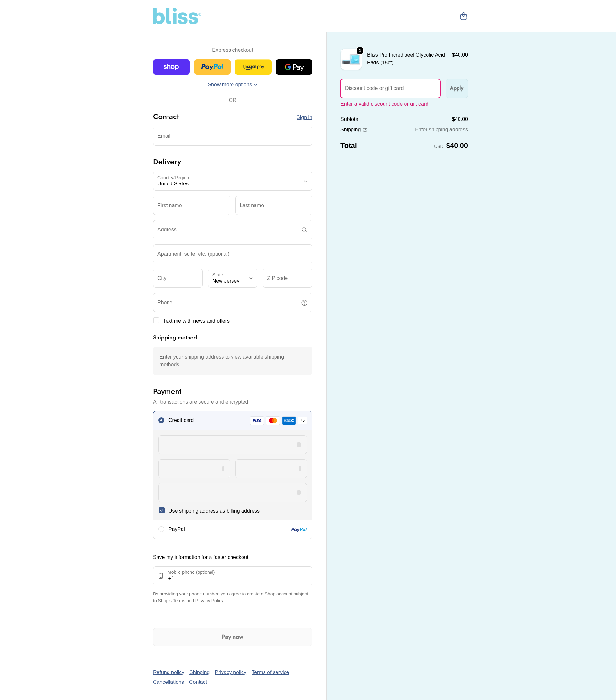Click the bliss logo

click(177, 16)
